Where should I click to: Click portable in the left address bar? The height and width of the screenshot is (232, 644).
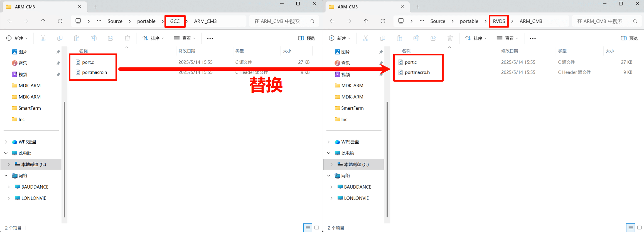[x=146, y=21]
